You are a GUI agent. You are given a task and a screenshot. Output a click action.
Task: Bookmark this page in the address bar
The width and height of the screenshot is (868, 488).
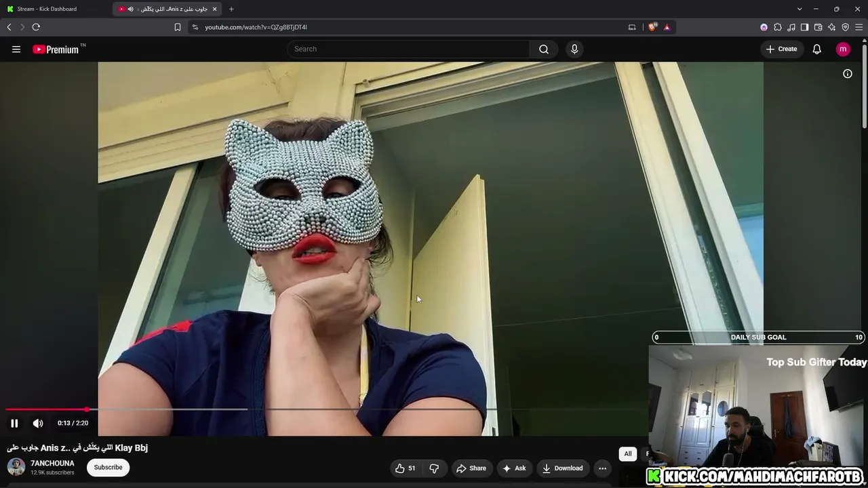pyautogui.click(x=178, y=27)
